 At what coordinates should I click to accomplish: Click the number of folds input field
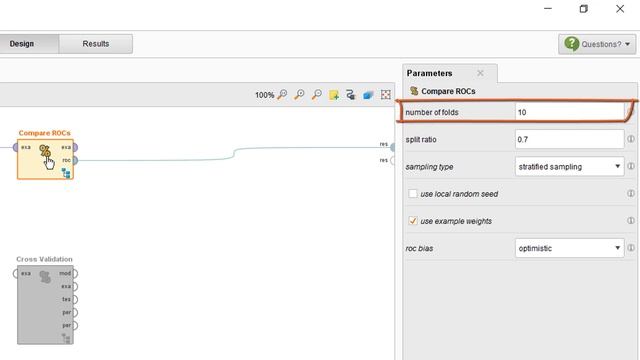point(570,112)
